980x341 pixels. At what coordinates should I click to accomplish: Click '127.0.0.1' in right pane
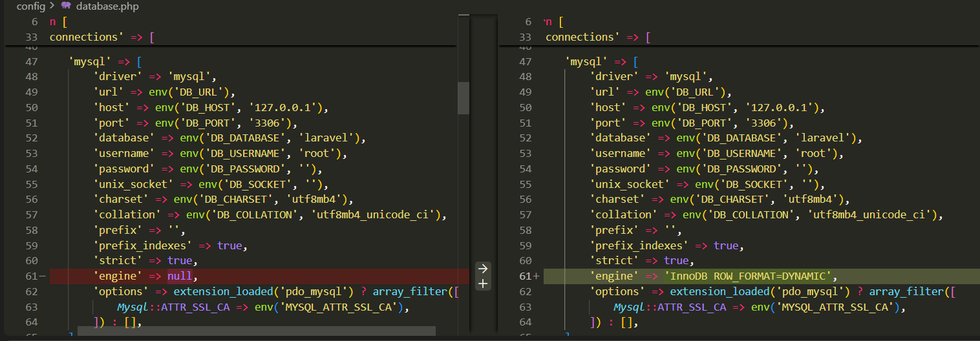tap(781, 107)
